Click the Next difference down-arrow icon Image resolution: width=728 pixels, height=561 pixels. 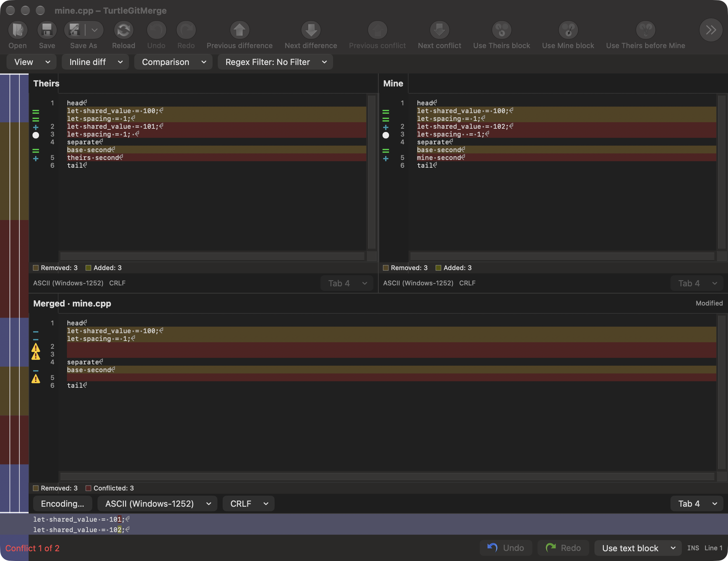point(311,30)
